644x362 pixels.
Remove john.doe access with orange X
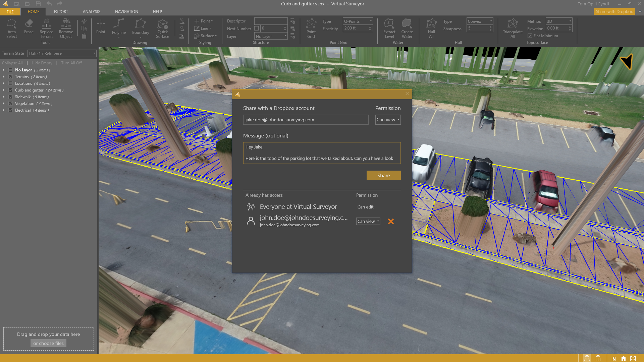391,221
